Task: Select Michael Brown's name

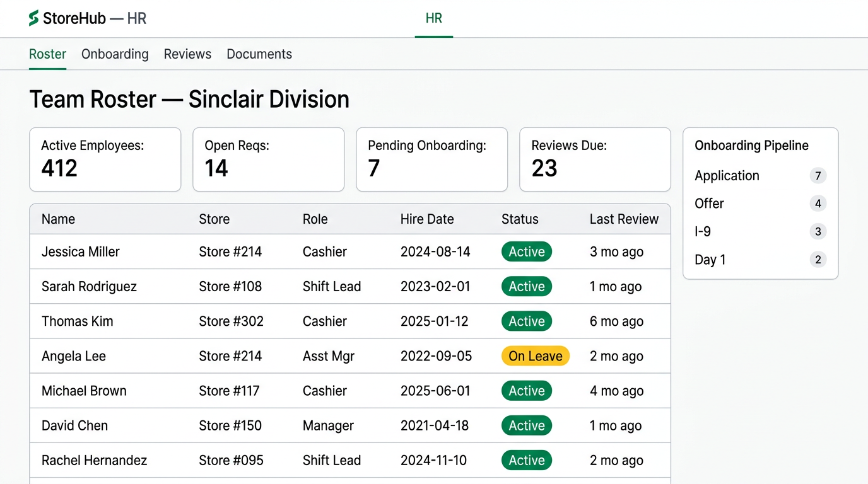Action: (x=84, y=391)
